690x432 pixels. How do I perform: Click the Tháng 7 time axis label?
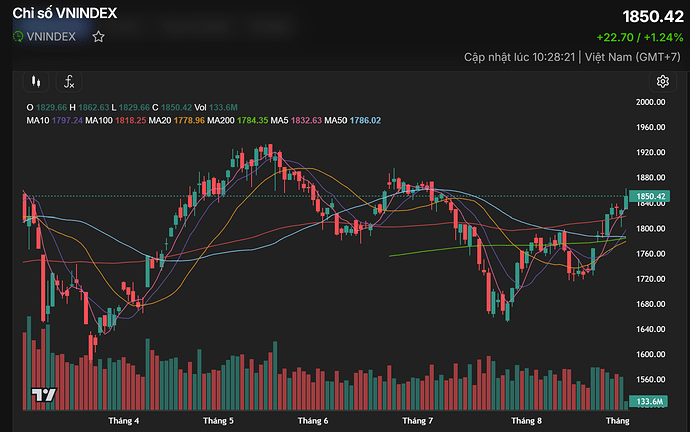coord(418,421)
